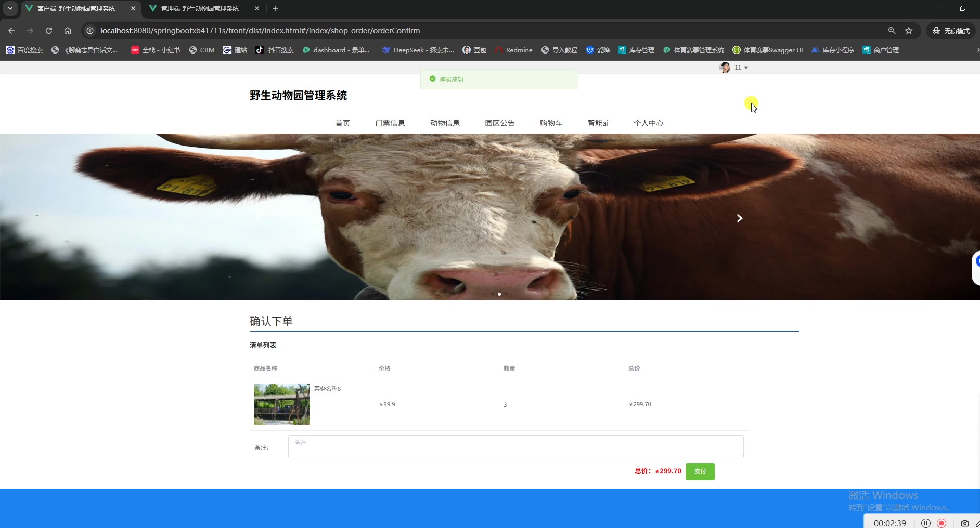Click the 票务名称8 product name
The height and width of the screenshot is (528, 980).
click(x=327, y=389)
